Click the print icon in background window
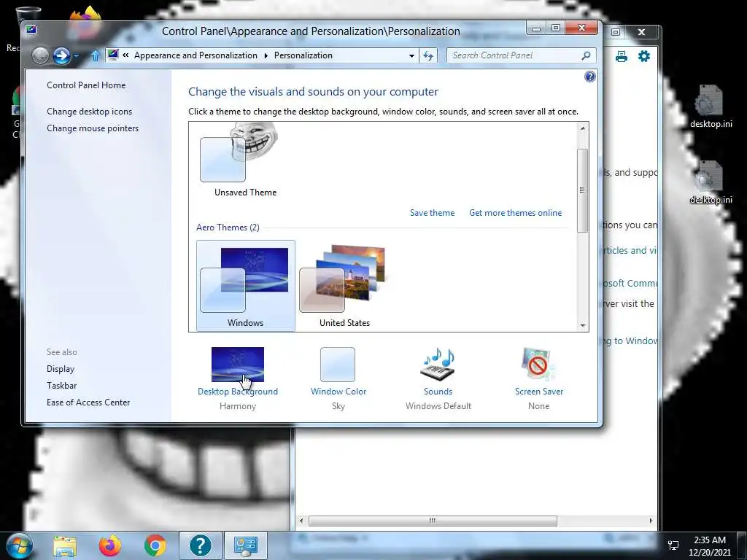747x560 pixels. 622,57
